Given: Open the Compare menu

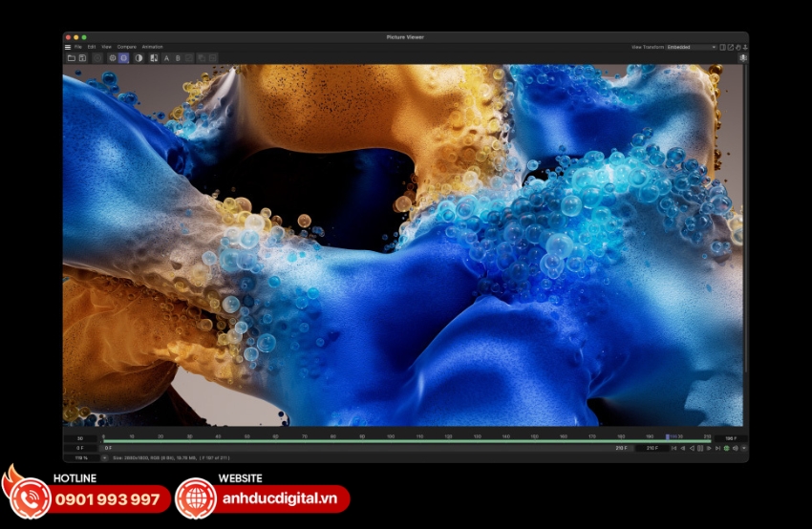Looking at the screenshot, I should 127,47.
